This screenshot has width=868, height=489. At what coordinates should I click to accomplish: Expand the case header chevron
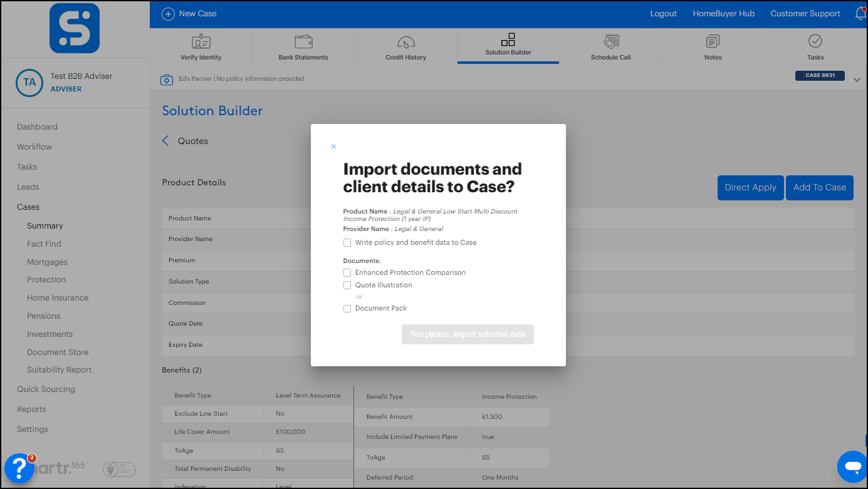(857, 79)
